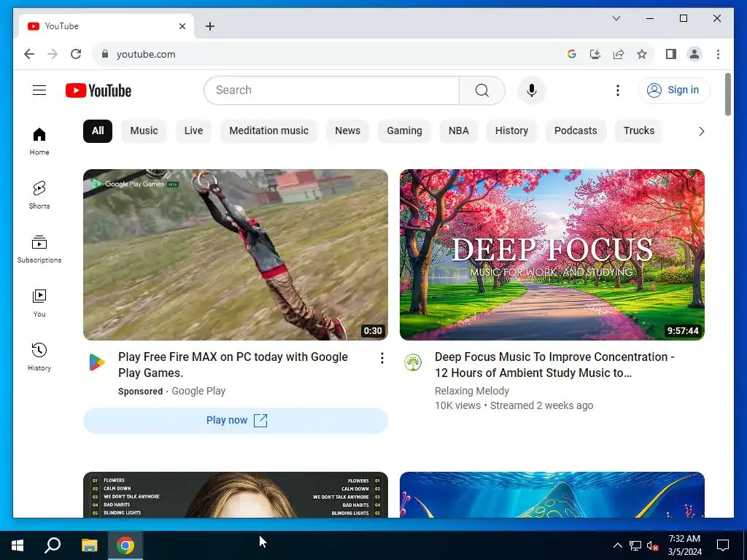
Task: Start voice search with microphone icon
Action: [x=532, y=90]
